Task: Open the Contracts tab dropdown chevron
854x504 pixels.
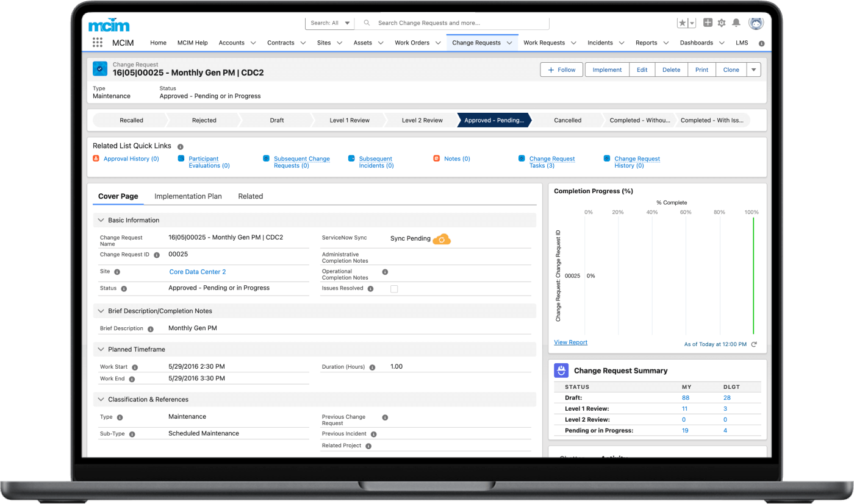Action: click(303, 43)
